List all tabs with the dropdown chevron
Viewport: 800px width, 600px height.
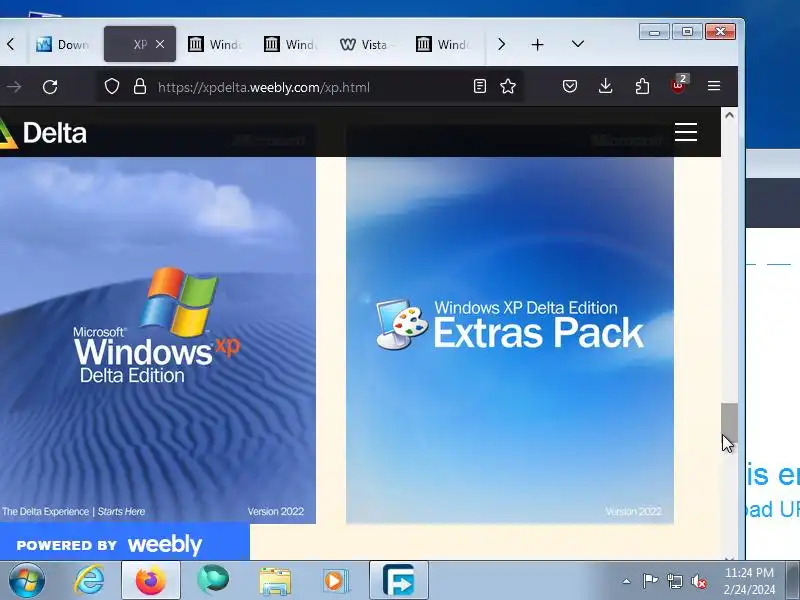pyautogui.click(x=578, y=44)
